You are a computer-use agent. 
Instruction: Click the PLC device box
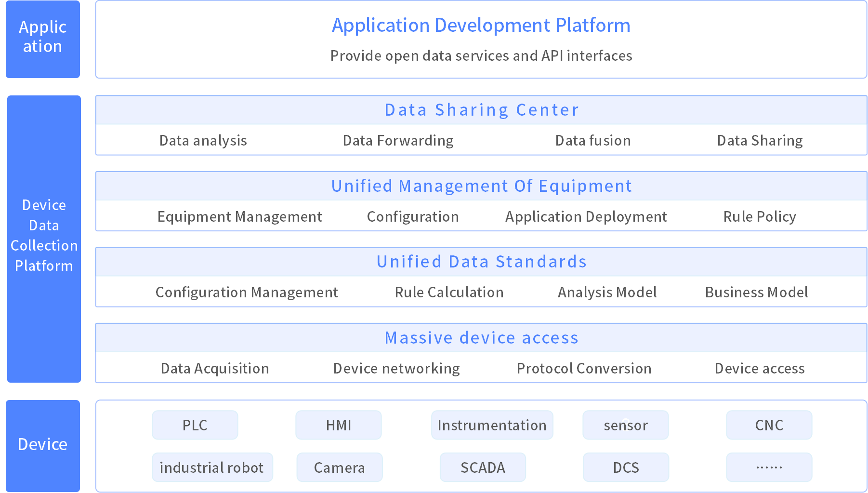195,425
